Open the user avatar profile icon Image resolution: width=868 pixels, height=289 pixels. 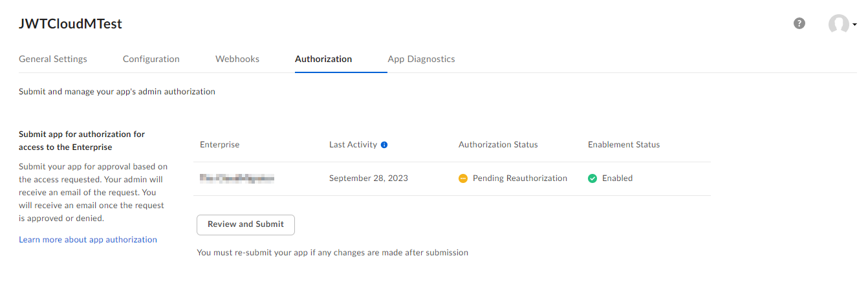839,25
